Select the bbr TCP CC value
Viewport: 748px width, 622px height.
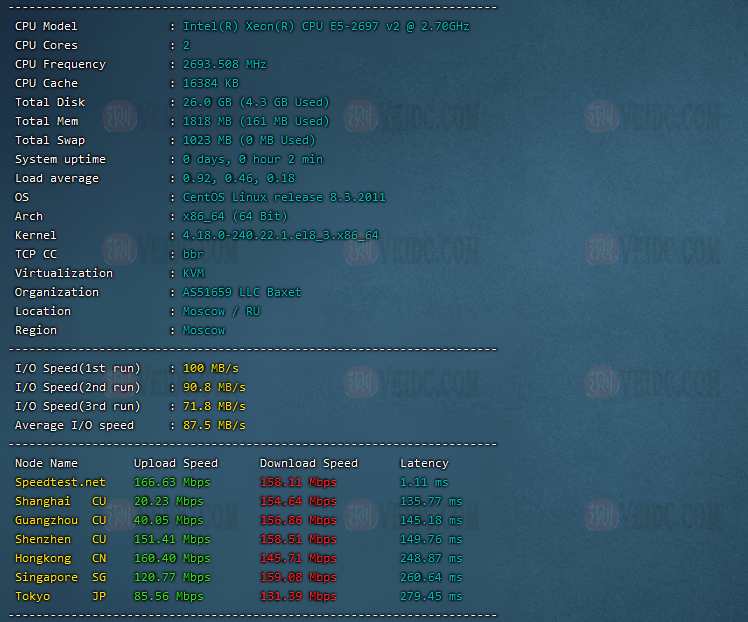point(193,254)
